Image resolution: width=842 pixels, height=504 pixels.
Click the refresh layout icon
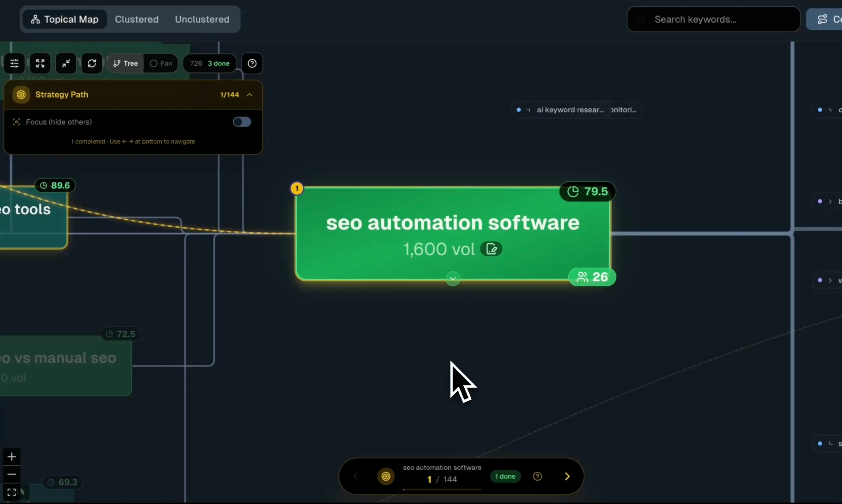click(x=92, y=63)
